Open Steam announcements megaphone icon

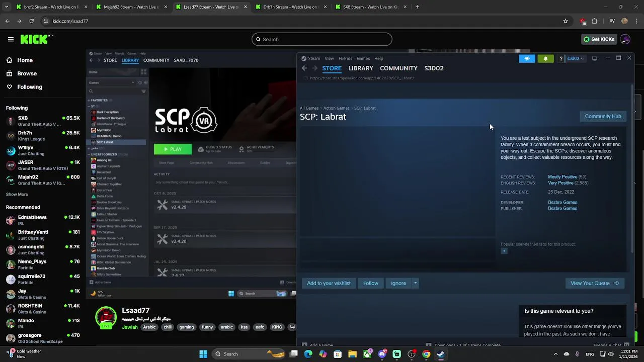[527, 59]
